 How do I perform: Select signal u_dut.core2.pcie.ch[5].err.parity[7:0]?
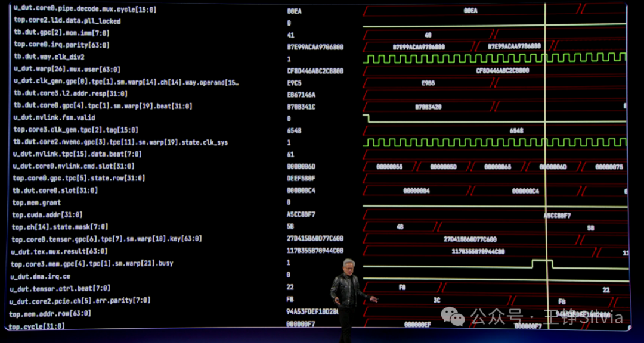coord(80,301)
